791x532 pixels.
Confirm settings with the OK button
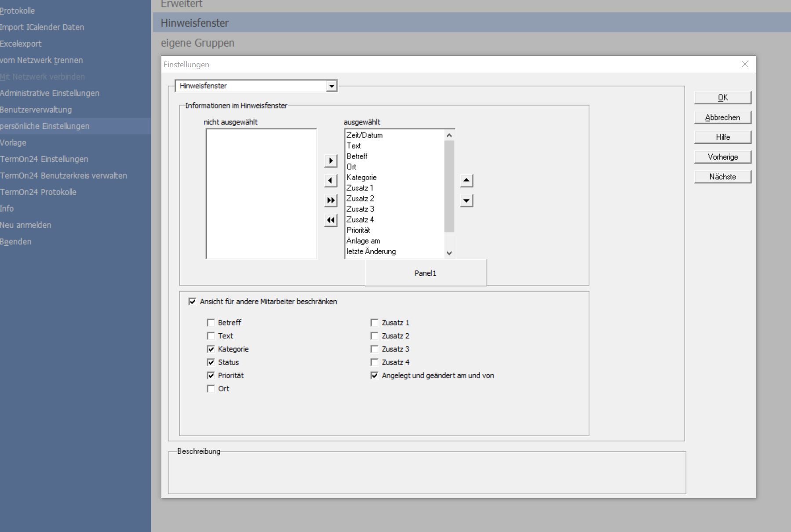point(722,98)
